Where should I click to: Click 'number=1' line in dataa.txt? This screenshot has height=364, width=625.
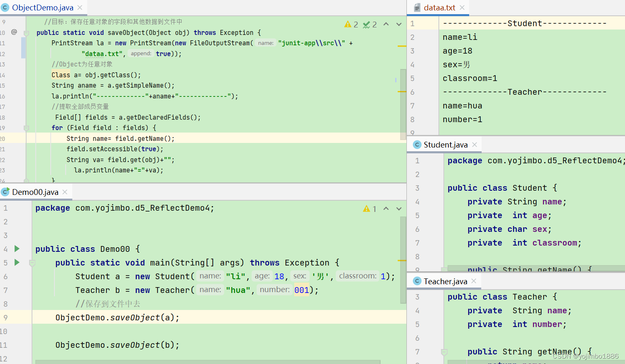coord(463,119)
